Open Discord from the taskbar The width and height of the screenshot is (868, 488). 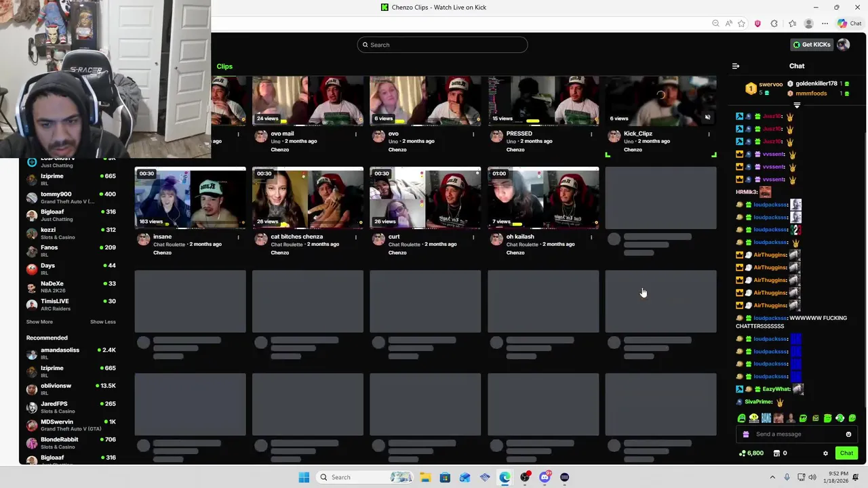545,477
